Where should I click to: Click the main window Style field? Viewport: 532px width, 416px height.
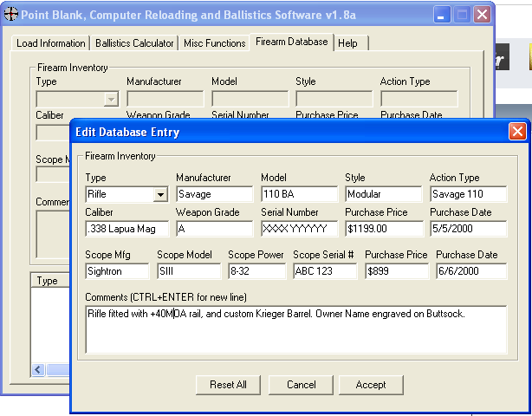coord(334,99)
